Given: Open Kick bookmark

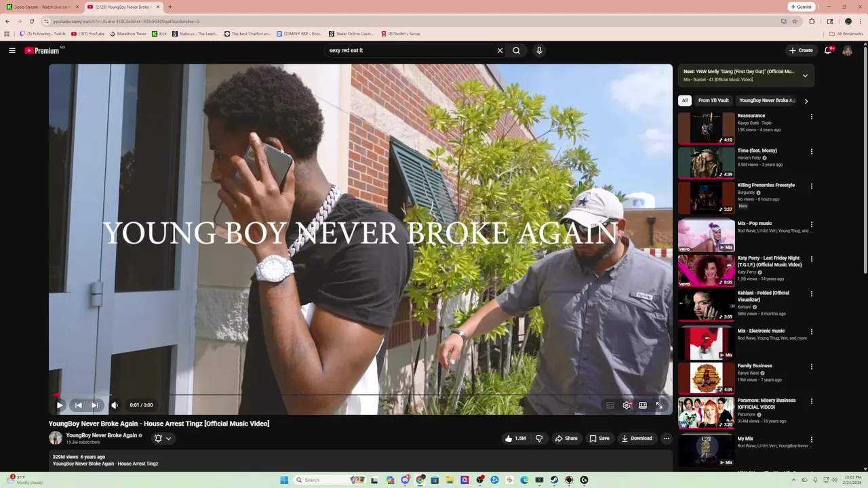Looking at the screenshot, I should tap(160, 34).
